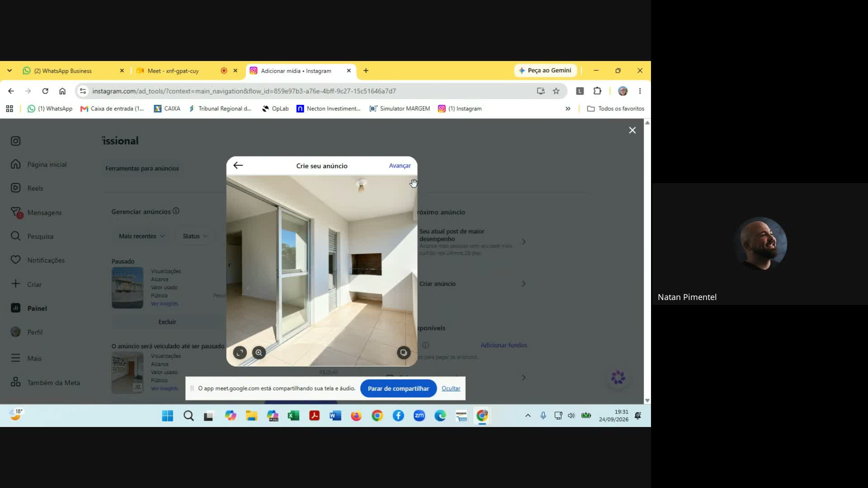This screenshot has width=868, height=488.
Task: Open Também da Meta icon
Action: pyautogui.click(x=16, y=382)
